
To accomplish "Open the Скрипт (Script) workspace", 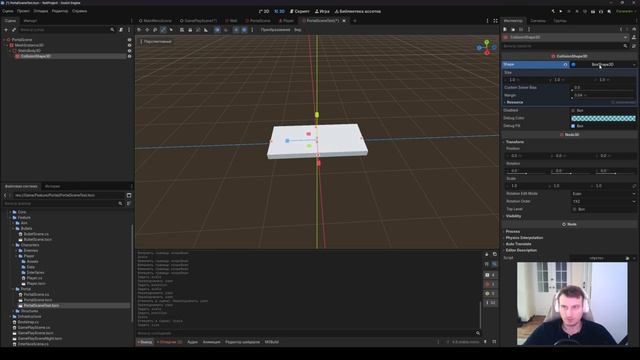I will click(300, 11).
